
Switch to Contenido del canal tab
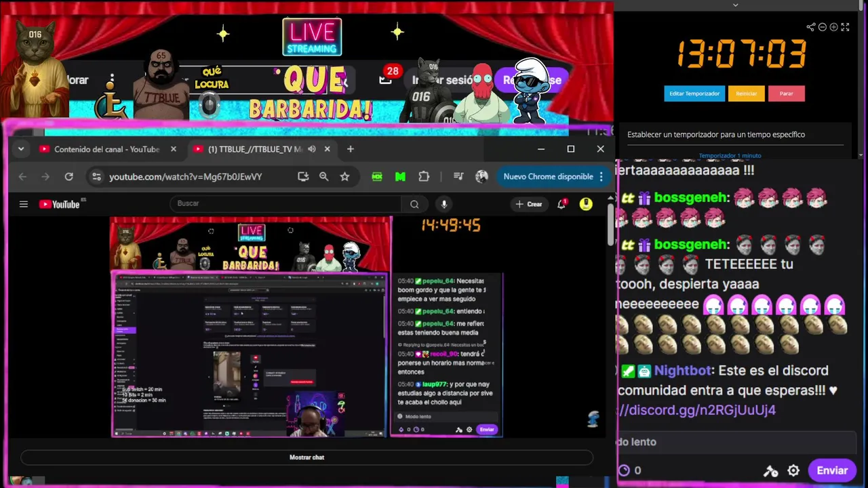coord(106,149)
